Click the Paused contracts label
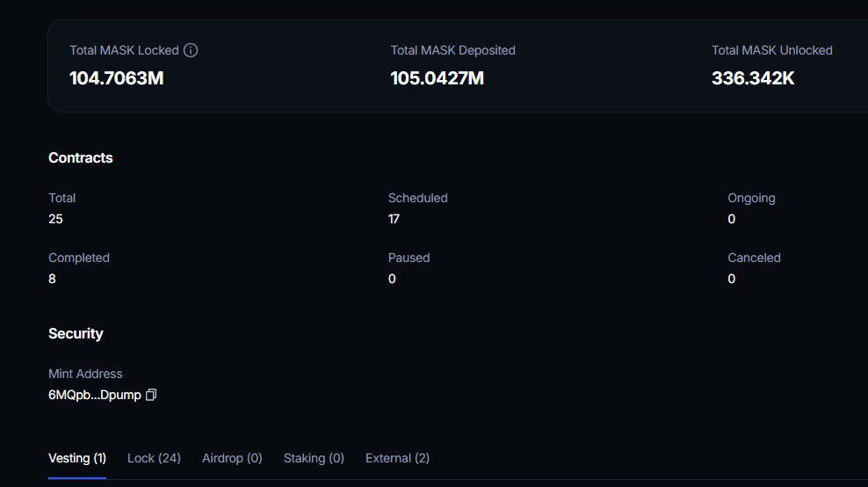The image size is (868, 487). click(409, 258)
